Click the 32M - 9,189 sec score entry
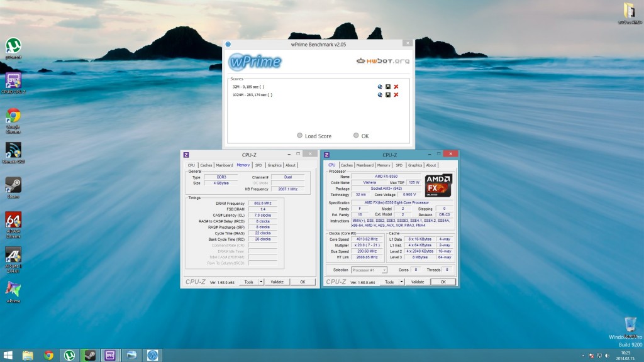644x362 pixels. (248, 87)
